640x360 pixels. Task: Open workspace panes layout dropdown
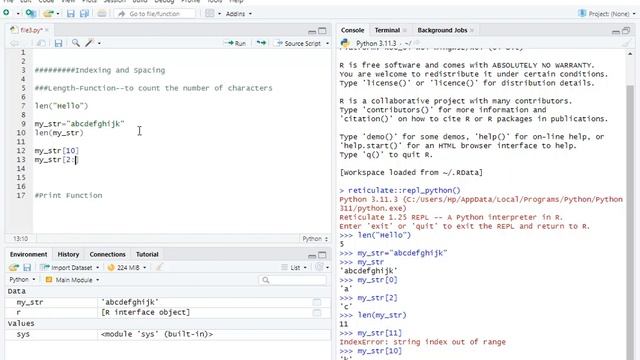coord(213,13)
